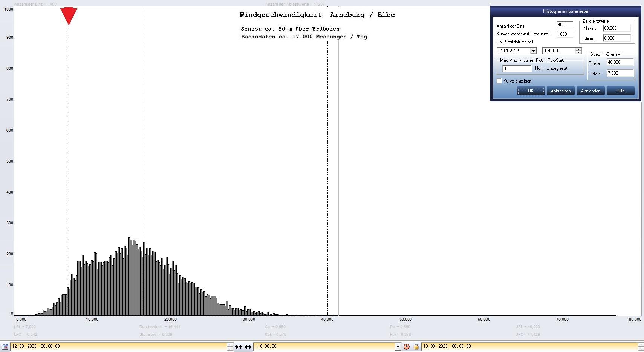The width and height of the screenshot is (644, 352).
Task: Click the Cpk = 0,378 text
Action: [275, 335]
